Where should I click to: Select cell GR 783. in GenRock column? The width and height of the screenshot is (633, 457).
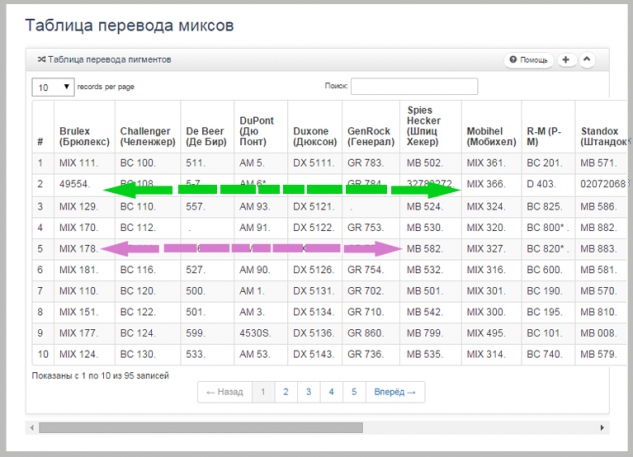[x=371, y=164]
